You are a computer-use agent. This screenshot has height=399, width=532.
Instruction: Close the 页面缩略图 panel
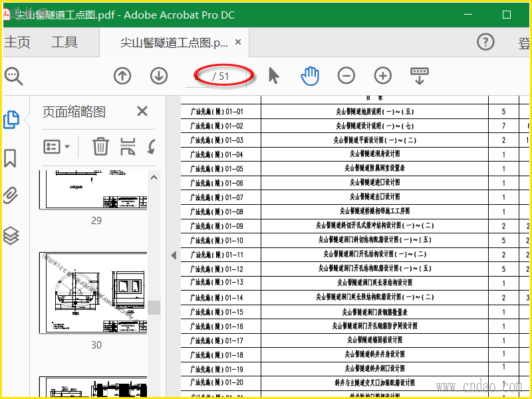(x=142, y=111)
